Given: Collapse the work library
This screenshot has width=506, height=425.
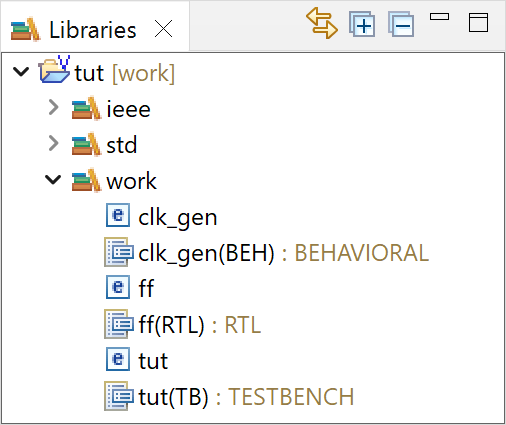Looking at the screenshot, I should (x=53, y=179).
